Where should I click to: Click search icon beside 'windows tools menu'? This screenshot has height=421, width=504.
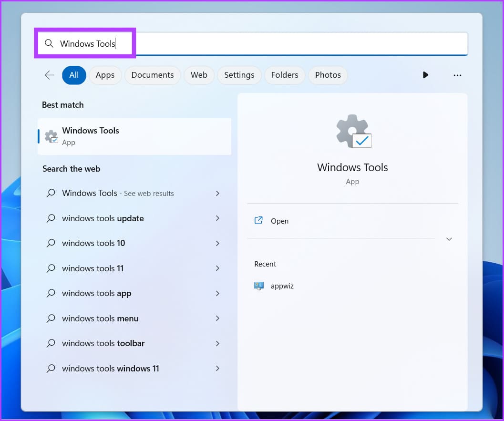tap(51, 318)
